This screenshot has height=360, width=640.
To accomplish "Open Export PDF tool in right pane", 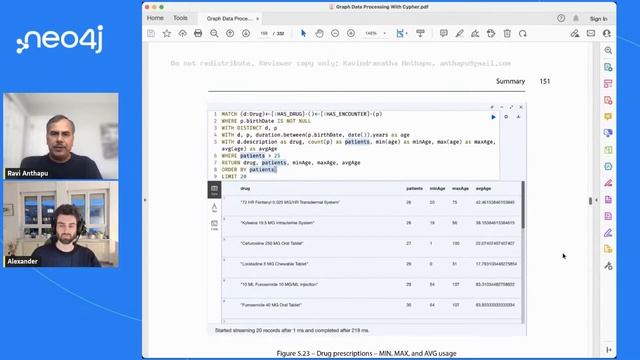I will pos(608,67).
